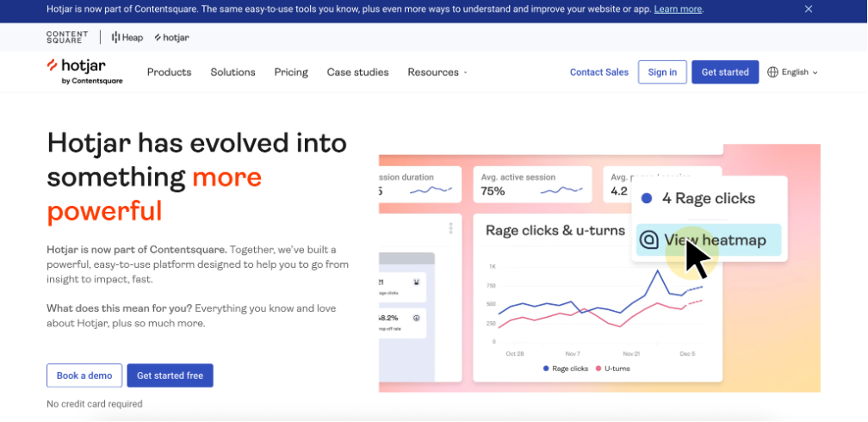Click the Hotjar by Contentsquare logo
This screenshot has height=422, width=868.
pos(84,71)
